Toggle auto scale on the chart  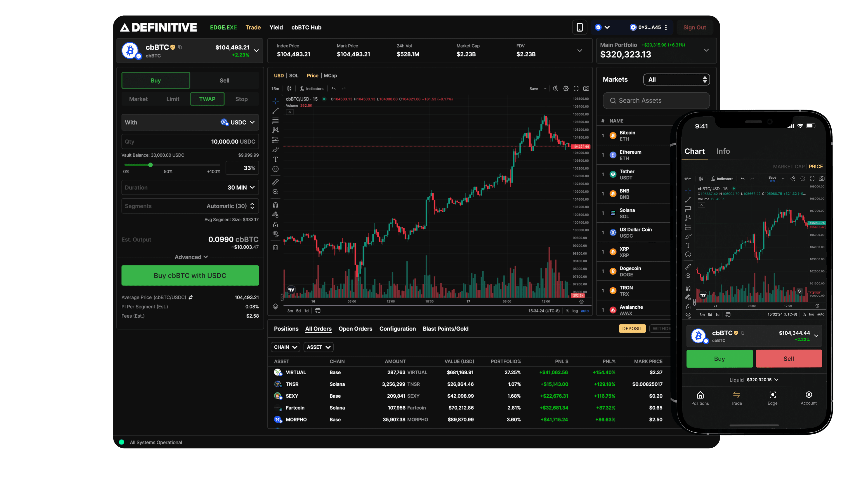click(x=585, y=311)
